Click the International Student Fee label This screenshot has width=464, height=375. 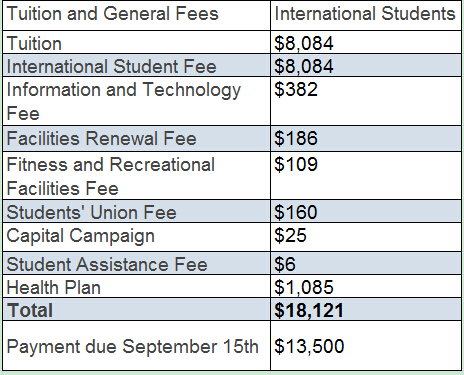(112, 66)
